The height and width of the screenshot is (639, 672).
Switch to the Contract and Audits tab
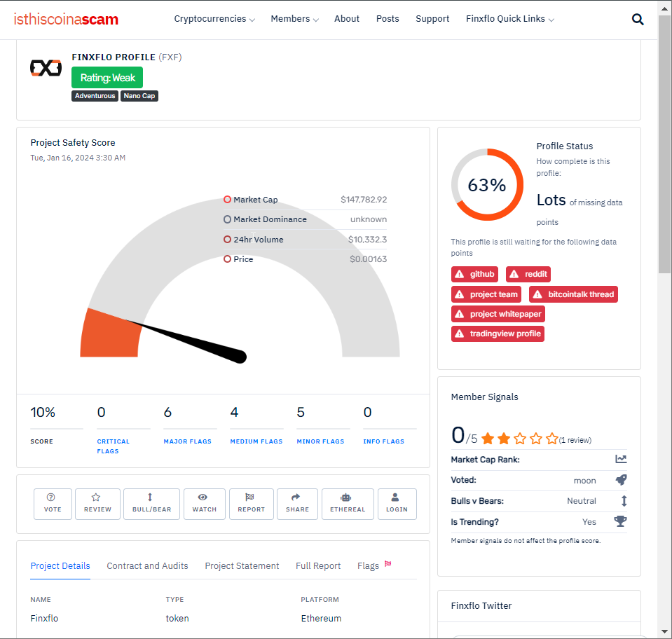[147, 565]
